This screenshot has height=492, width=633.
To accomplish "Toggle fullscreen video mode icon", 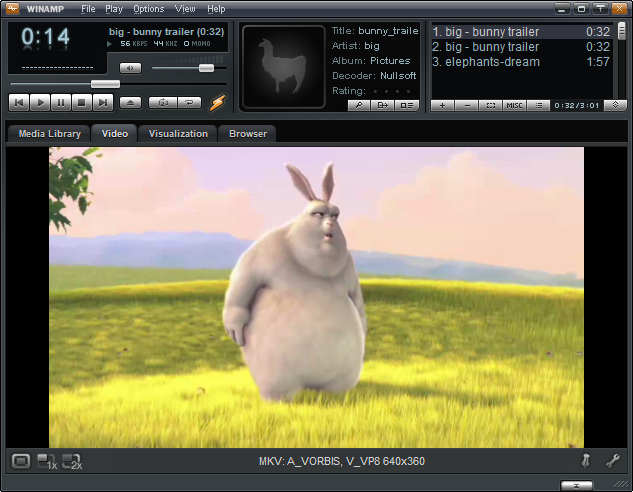I will (x=21, y=461).
